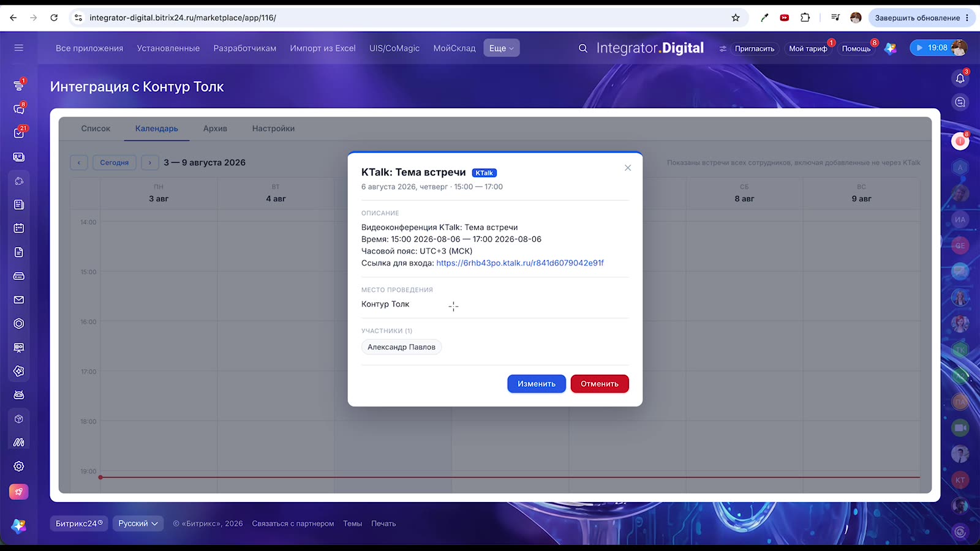
Task: Open the КТ contact avatar in right panel
Action: 960,480
